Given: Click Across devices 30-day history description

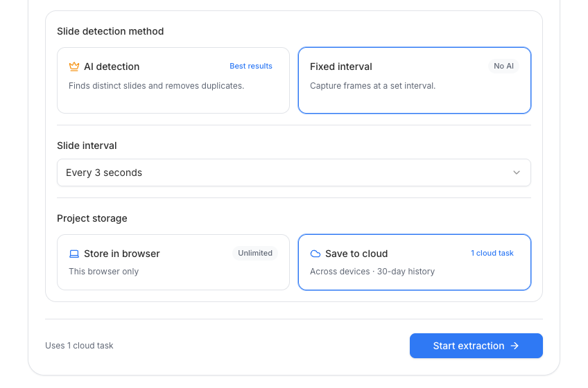Looking at the screenshot, I should point(372,272).
